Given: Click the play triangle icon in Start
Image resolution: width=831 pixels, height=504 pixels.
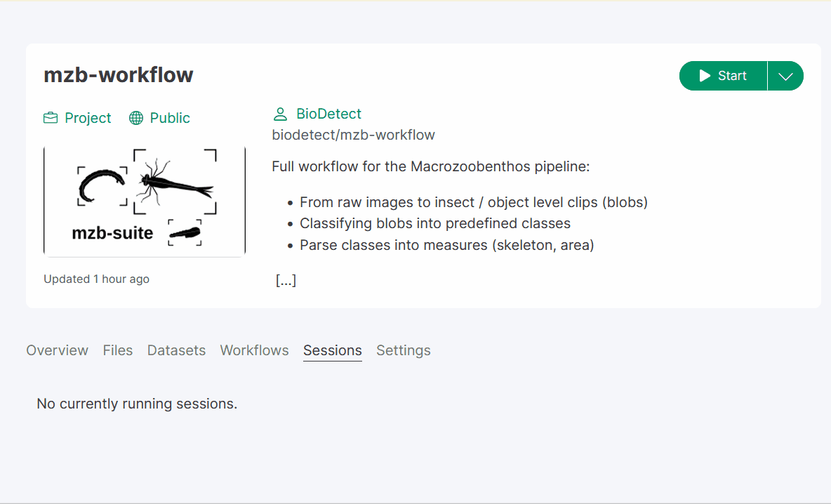Looking at the screenshot, I should point(705,76).
